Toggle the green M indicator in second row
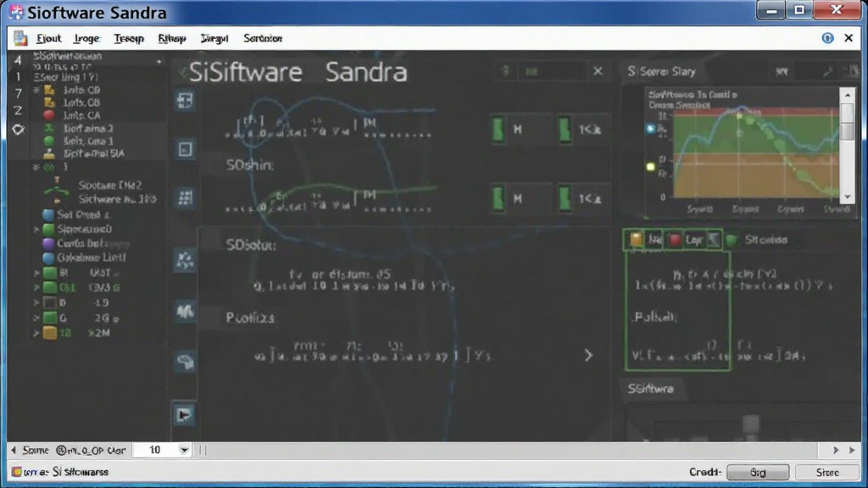 498,198
